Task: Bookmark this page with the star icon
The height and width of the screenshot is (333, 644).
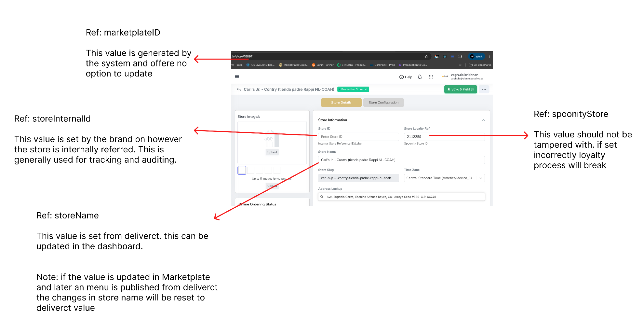Action: click(x=426, y=56)
